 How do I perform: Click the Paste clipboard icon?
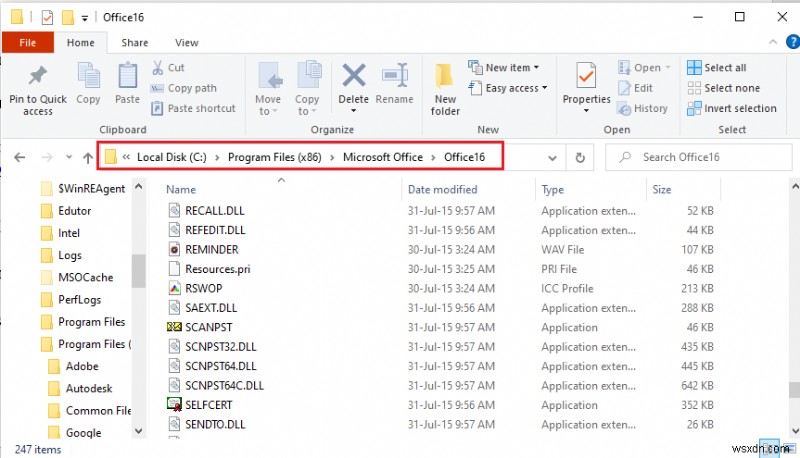127,76
